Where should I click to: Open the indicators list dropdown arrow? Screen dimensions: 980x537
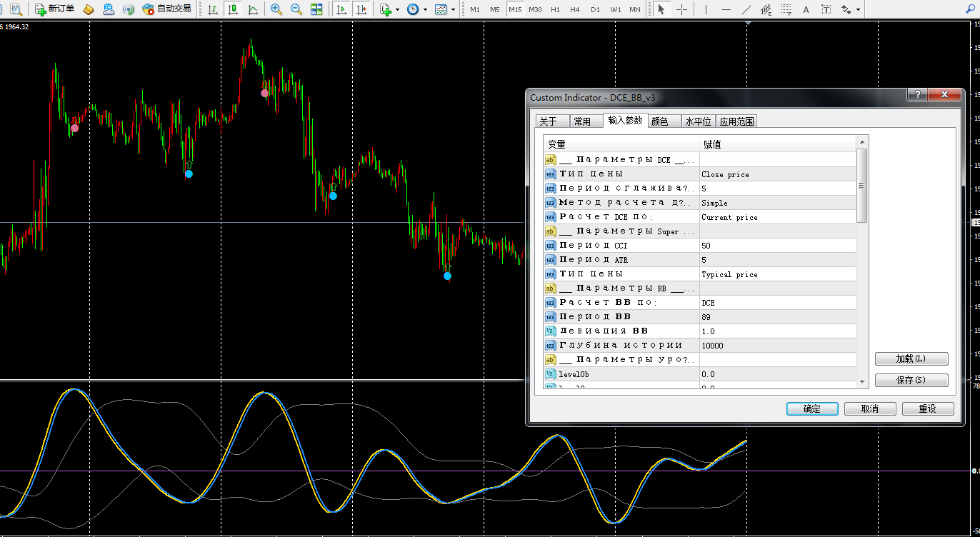tap(397, 10)
